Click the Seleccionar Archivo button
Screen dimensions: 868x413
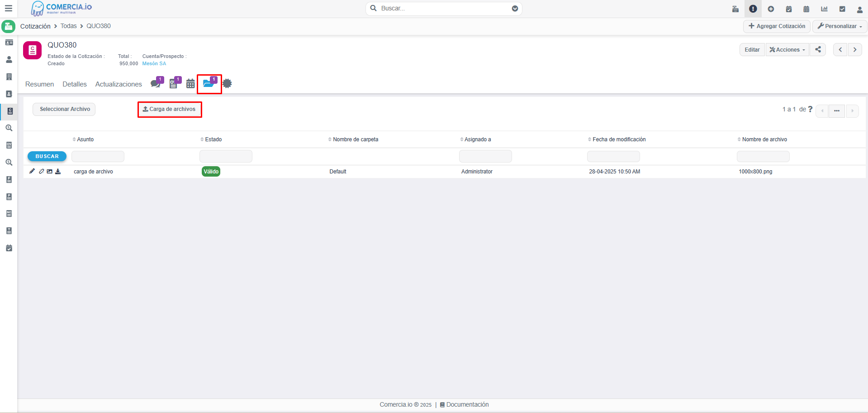click(x=64, y=109)
